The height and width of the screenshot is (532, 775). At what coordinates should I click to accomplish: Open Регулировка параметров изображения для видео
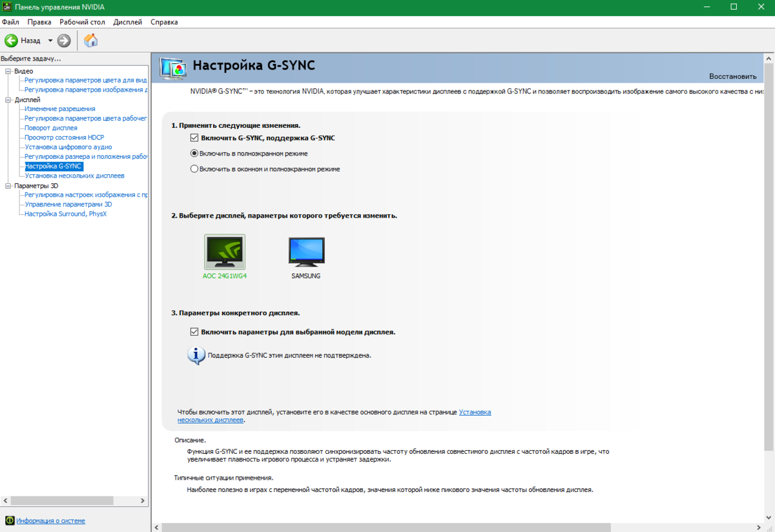coord(86,90)
